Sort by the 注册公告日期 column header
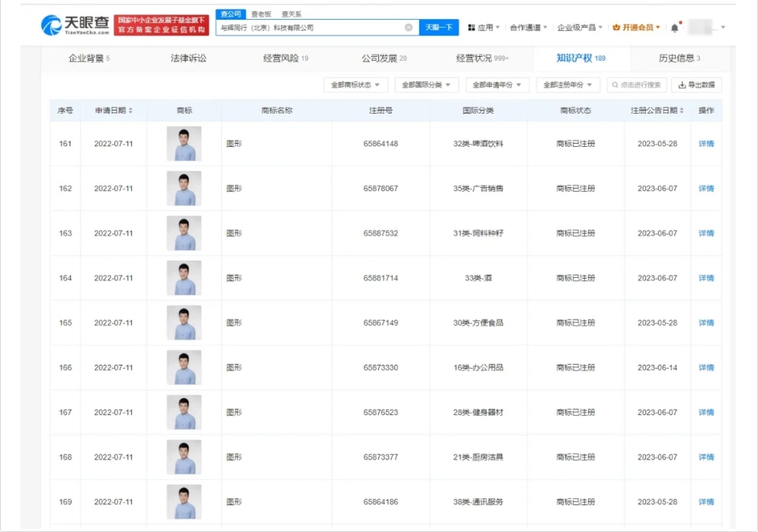The height and width of the screenshot is (532, 758). pos(657,111)
